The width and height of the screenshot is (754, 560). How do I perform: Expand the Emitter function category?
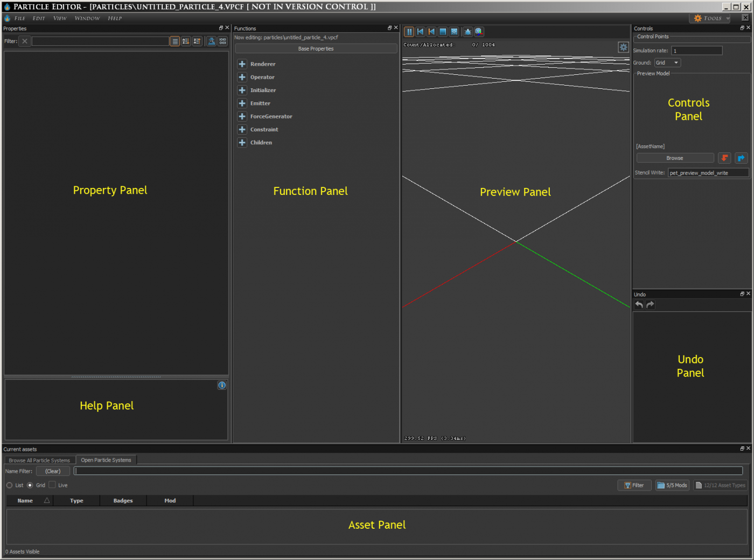pyautogui.click(x=242, y=103)
